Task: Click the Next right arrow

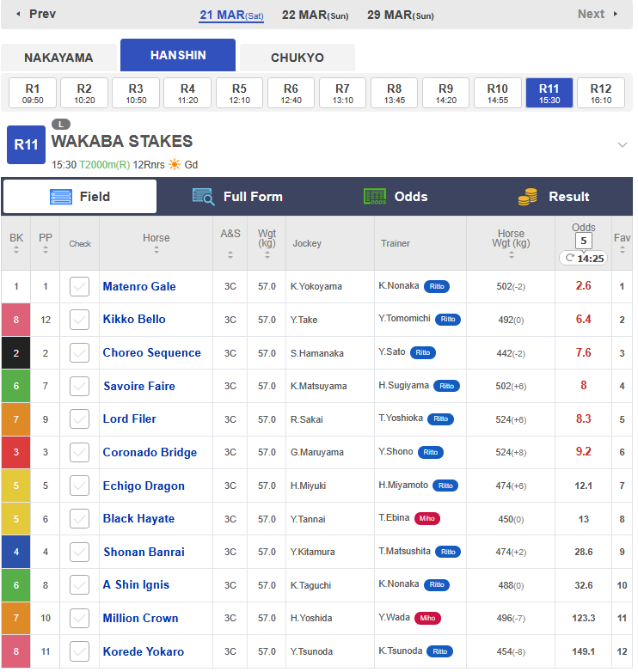Action: [616, 14]
